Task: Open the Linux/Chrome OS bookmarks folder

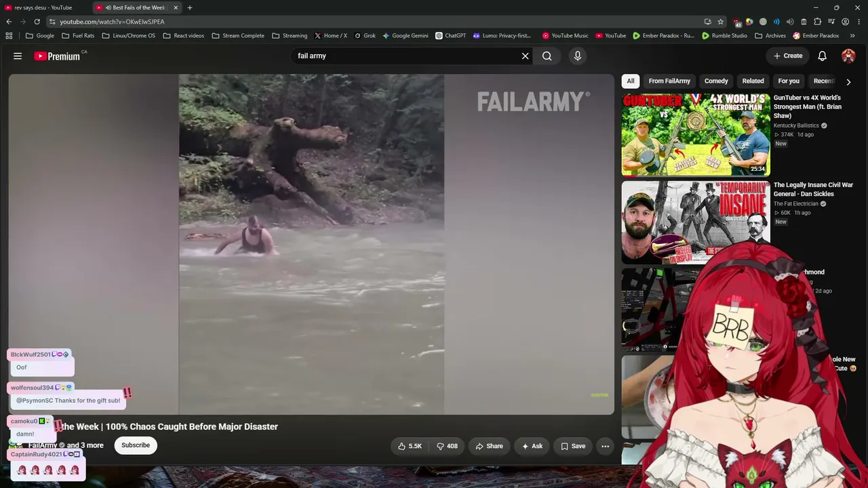Action: 128,36
